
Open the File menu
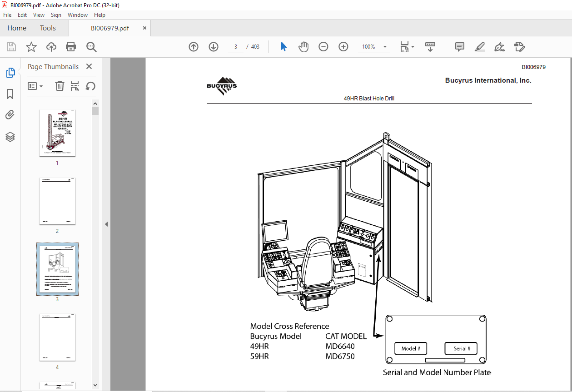click(x=7, y=15)
